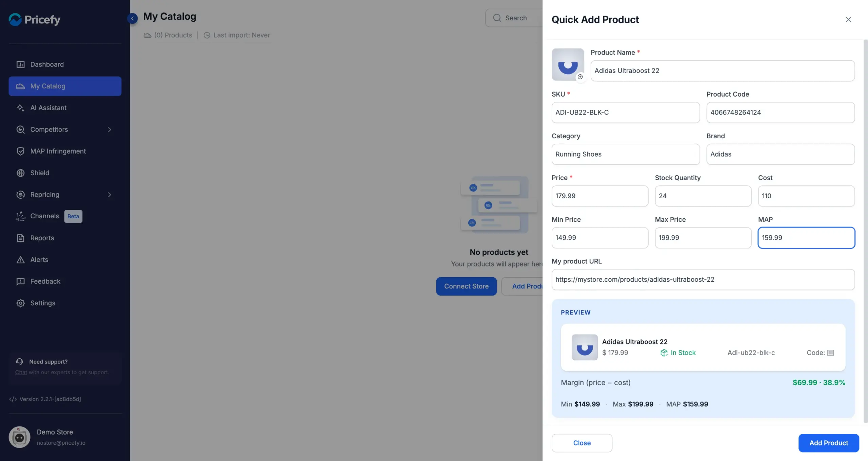Click the support headset icon
868x461 pixels.
[x=19, y=362]
